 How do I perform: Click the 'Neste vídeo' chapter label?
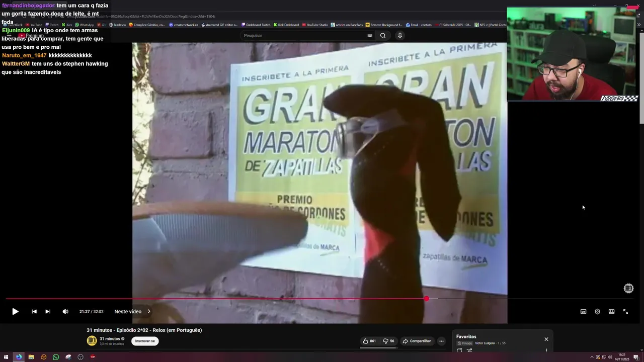click(x=128, y=312)
